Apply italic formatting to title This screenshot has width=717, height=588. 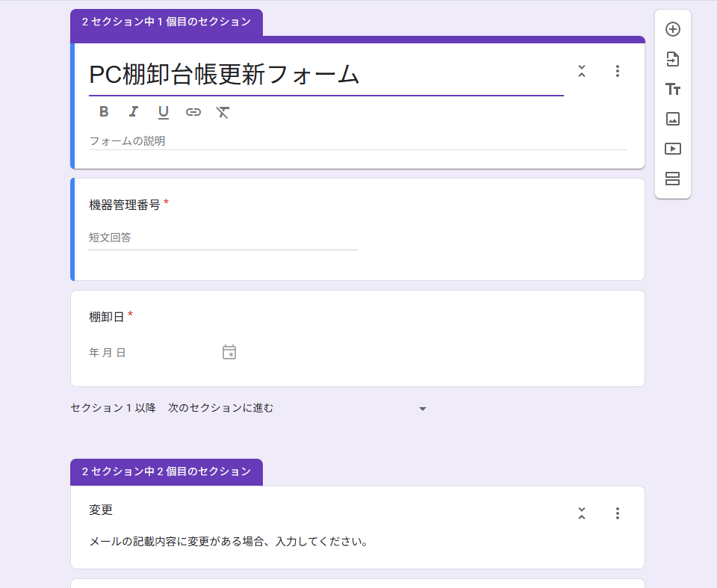click(134, 112)
